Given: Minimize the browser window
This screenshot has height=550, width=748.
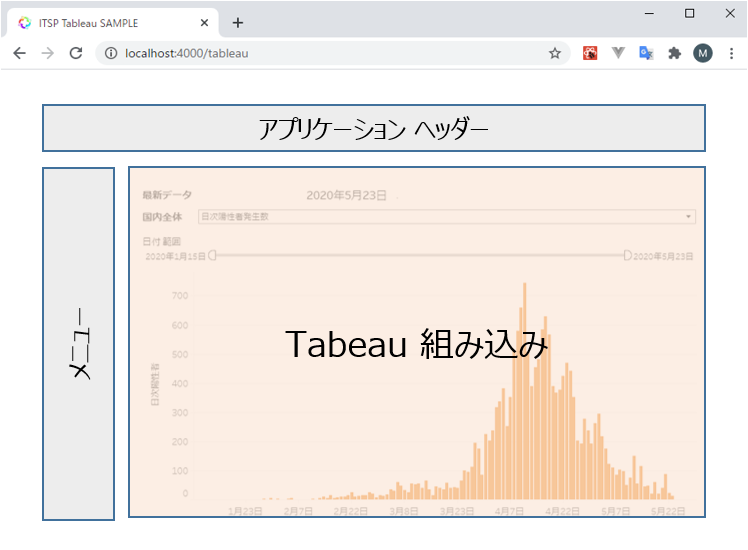Looking at the screenshot, I should click(649, 14).
